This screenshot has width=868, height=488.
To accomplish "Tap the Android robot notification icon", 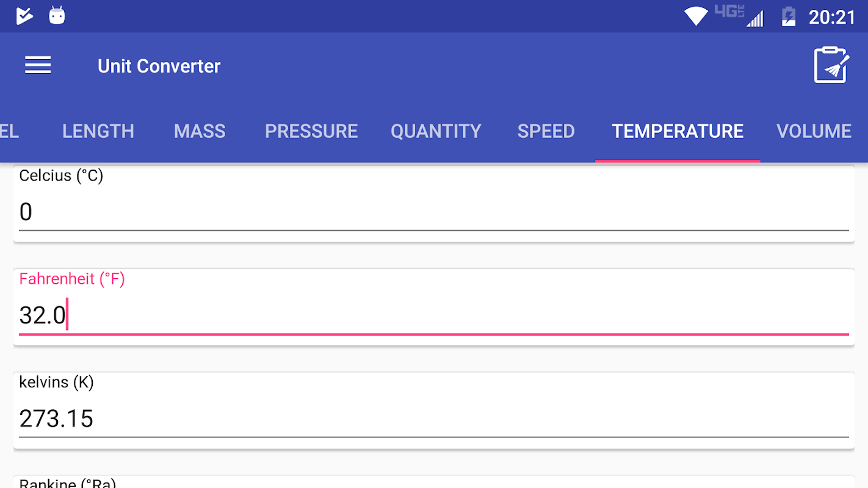I will pos(57,15).
